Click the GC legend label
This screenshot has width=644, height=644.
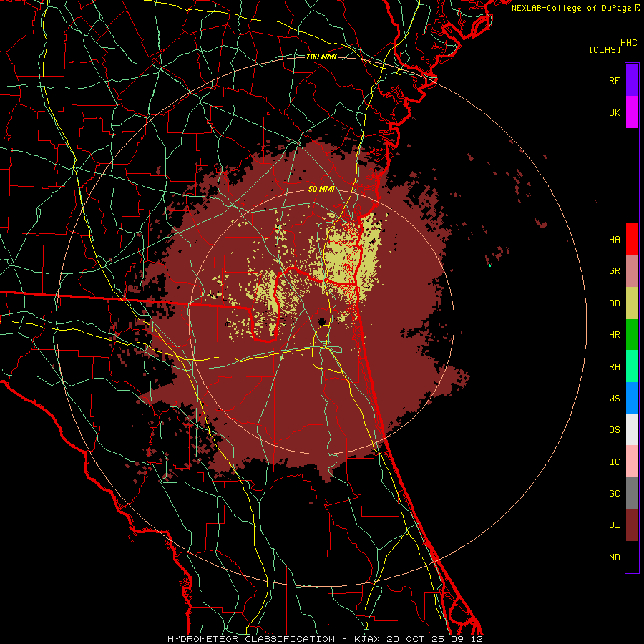coord(615,494)
